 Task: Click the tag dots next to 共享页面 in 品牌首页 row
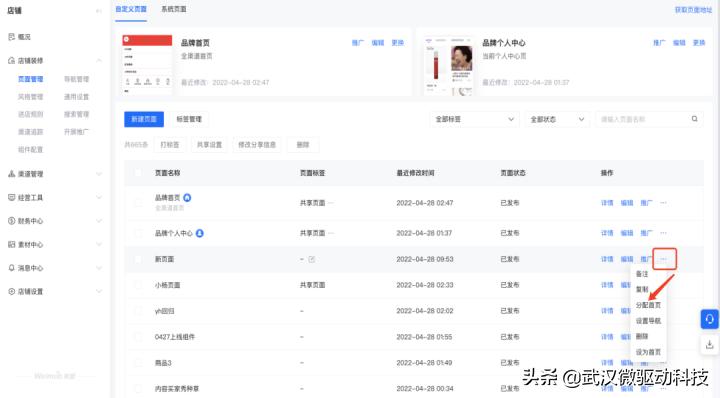click(331, 203)
